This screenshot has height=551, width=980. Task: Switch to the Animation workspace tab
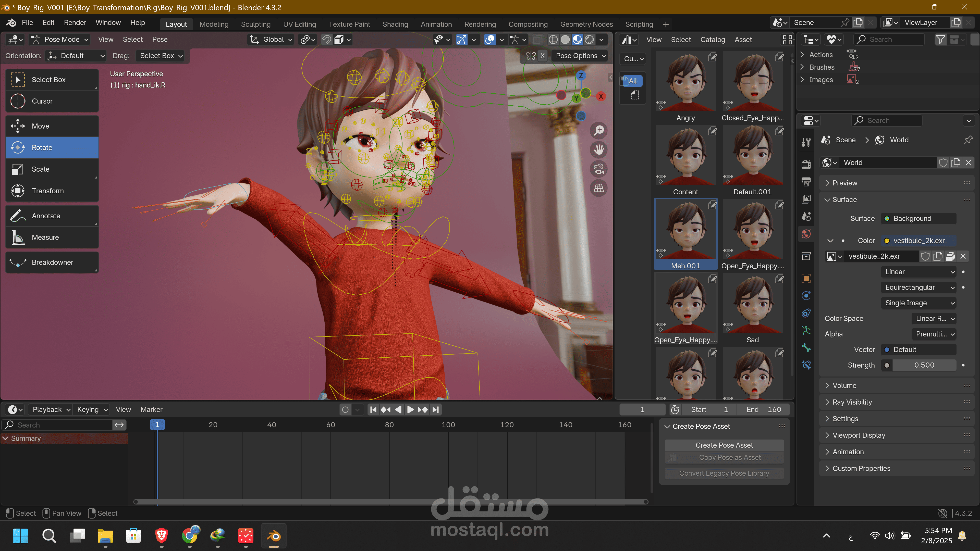(436, 24)
